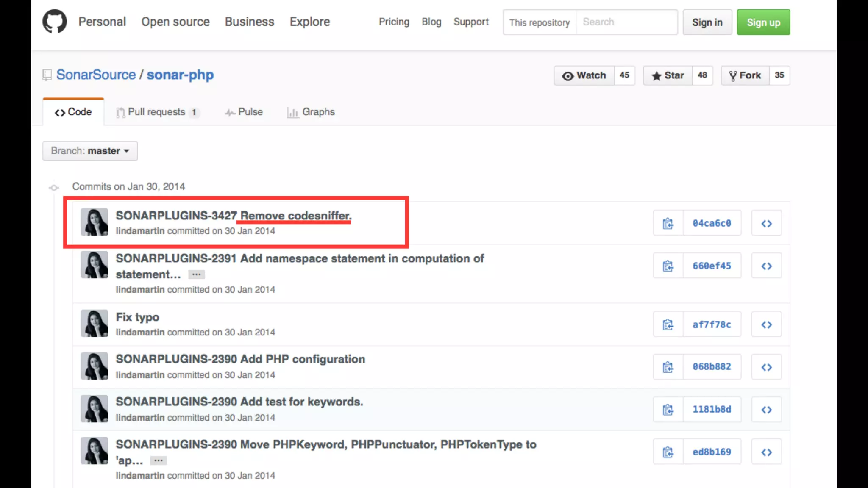Viewport: 868px width, 488px height.
Task: Open the Branch: master dropdown
Action: tap(90, 151)
